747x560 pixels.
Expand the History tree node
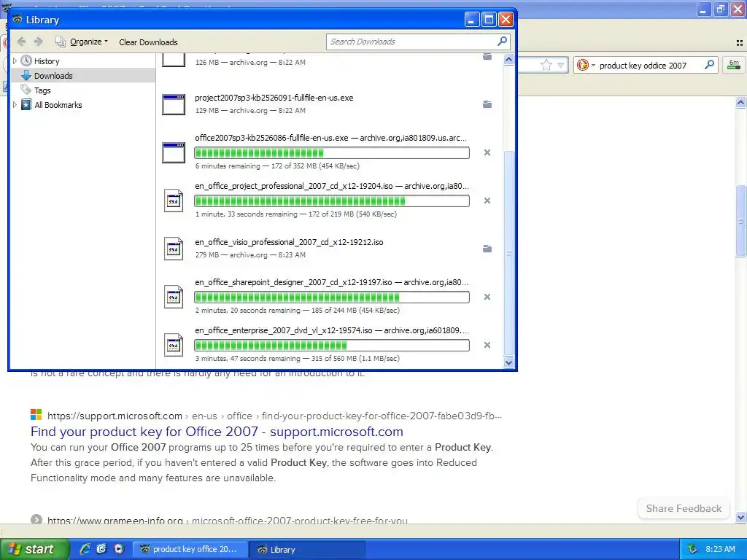(15, 61)
